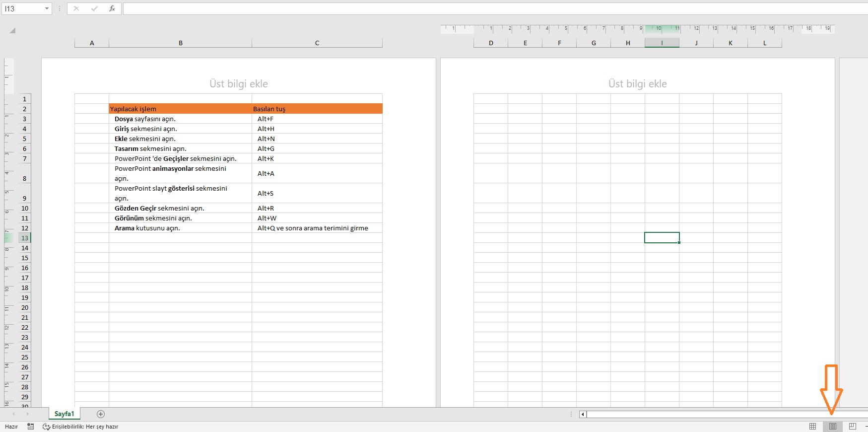This screenshot has width=868, height=432.
Task: Click 'Üst bilgi ekle' on first page
Action: click(239, 84)
